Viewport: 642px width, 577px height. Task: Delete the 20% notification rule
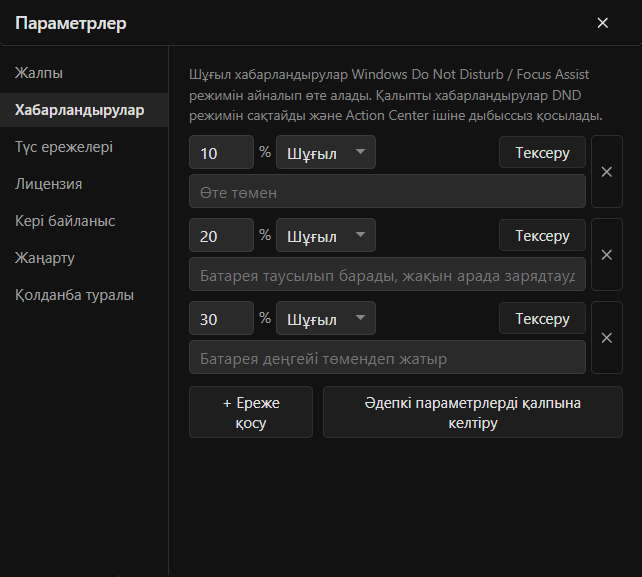tap(607, 255)
